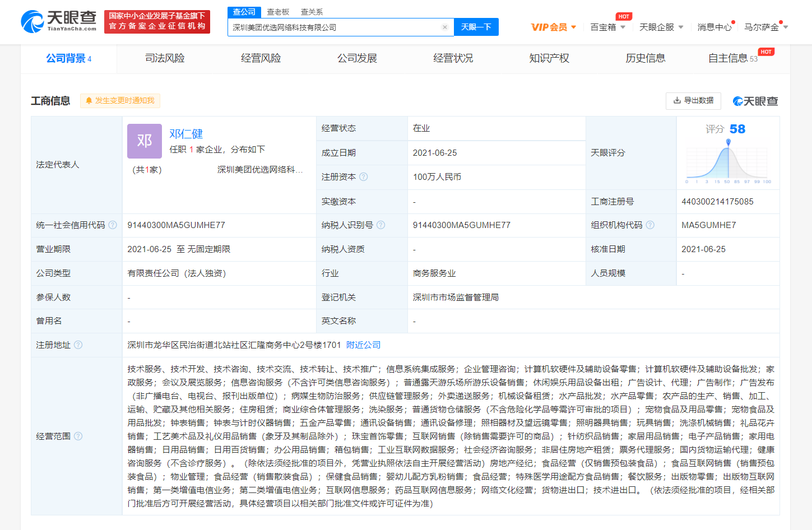Open the 百宝箱 dropdown menu
This screenshot has height=530, width=812.
pyautogui.click(x=607, y=27)
